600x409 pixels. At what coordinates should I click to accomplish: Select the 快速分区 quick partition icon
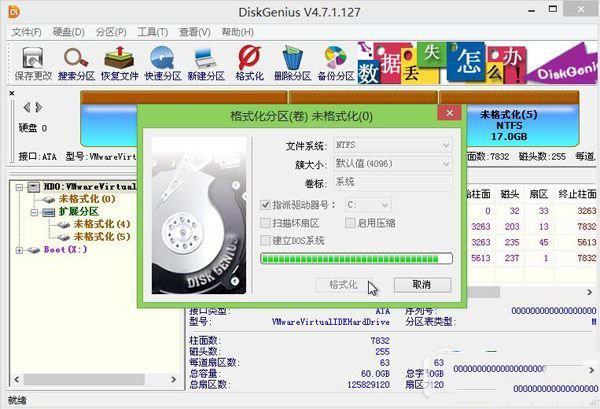[163, 64]
